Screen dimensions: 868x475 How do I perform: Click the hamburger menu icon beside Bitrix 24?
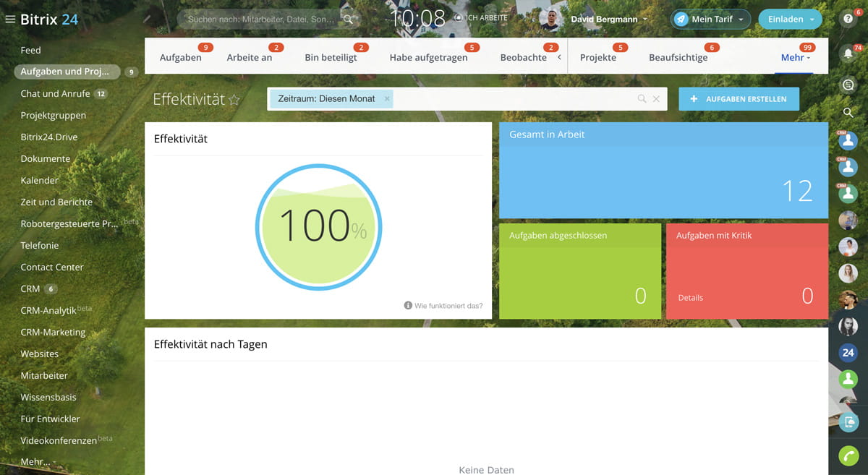[10, 20]
